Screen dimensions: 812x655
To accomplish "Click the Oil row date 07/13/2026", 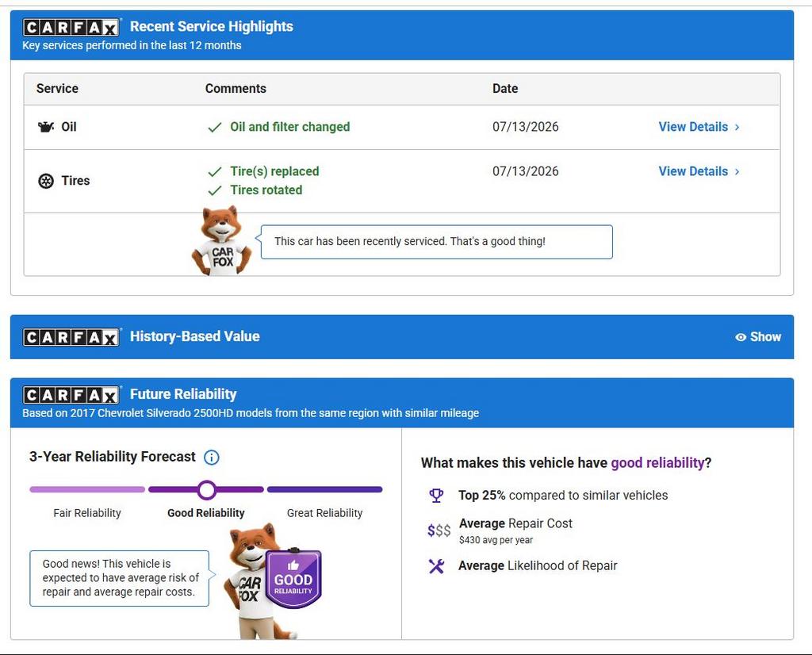I will tap(526, 127).
